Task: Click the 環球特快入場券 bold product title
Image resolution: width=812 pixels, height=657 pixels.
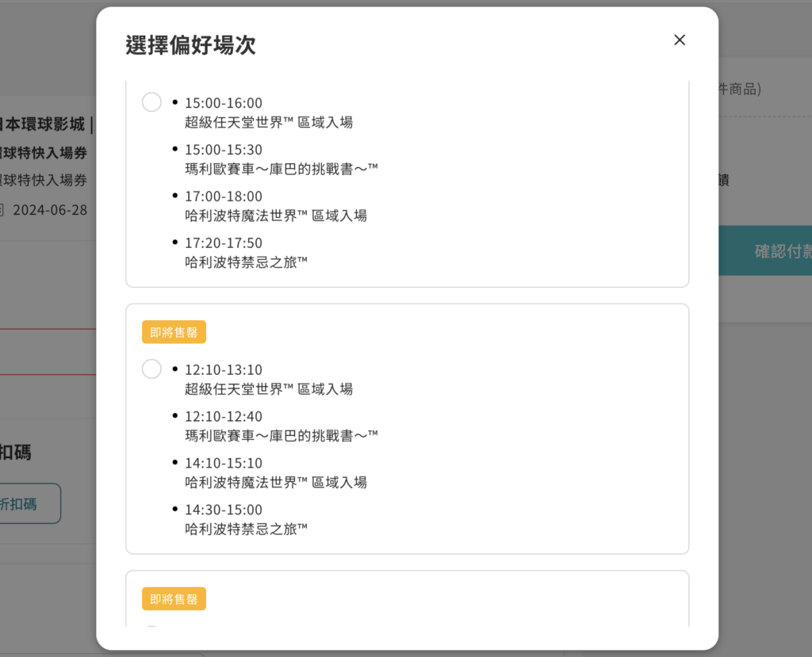Action: [x=44, y=153]
